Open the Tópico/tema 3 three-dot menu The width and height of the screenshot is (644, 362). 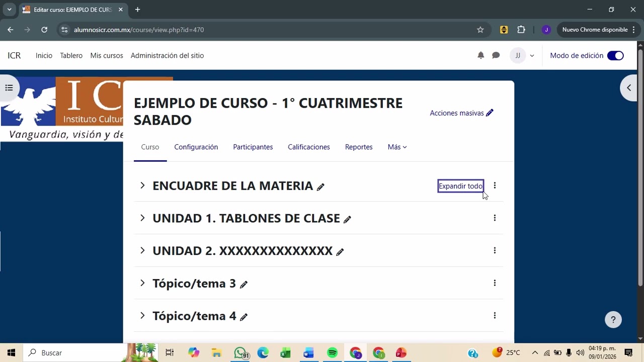[495, 283]
